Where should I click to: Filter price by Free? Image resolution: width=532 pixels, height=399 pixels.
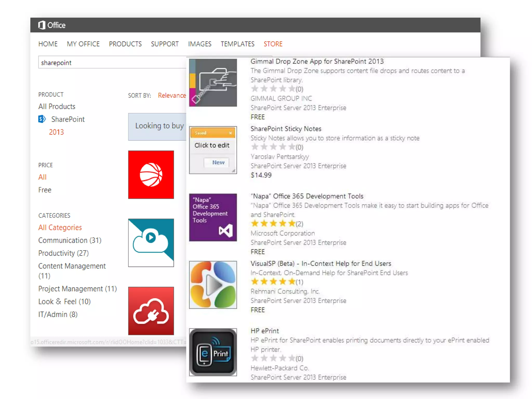coord(45,190)
